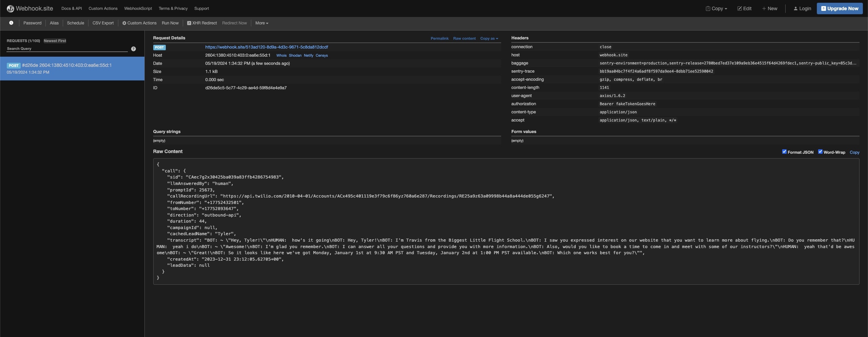Click the clock history icon
This screenshot has width=868, height=337.
(11, 23)
